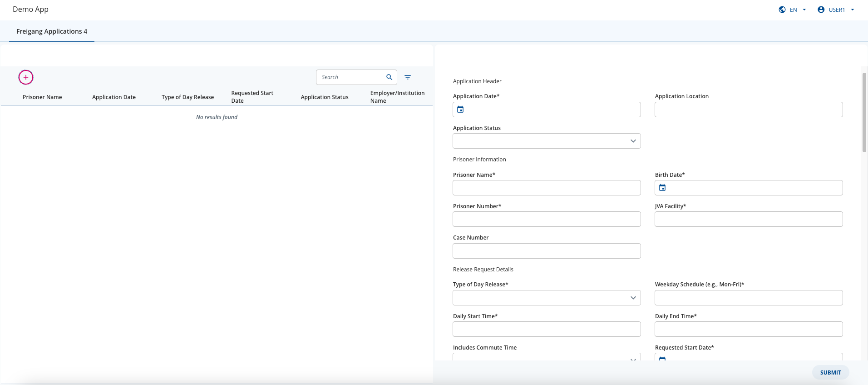Click the globe language icon
The image size is (868, 385).
[x=782, y=10]
